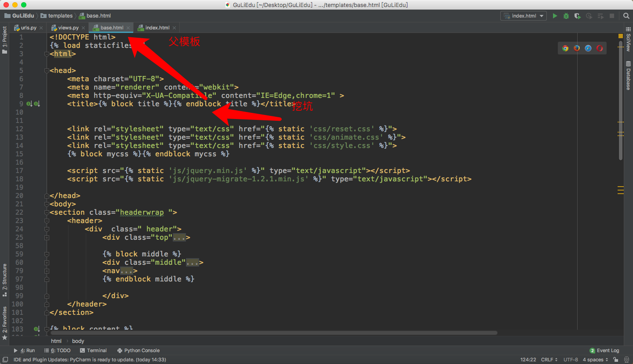Select html in the bottom breadcrumb
The width and height of the screenshot is (633, 364).
(56, 341)
